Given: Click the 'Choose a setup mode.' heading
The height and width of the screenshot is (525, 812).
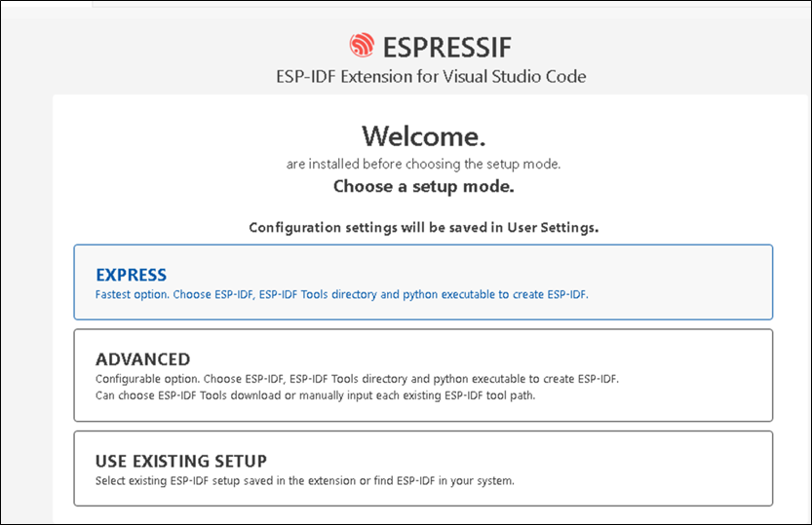Looking at the screenshot, I should pos(423,186).
